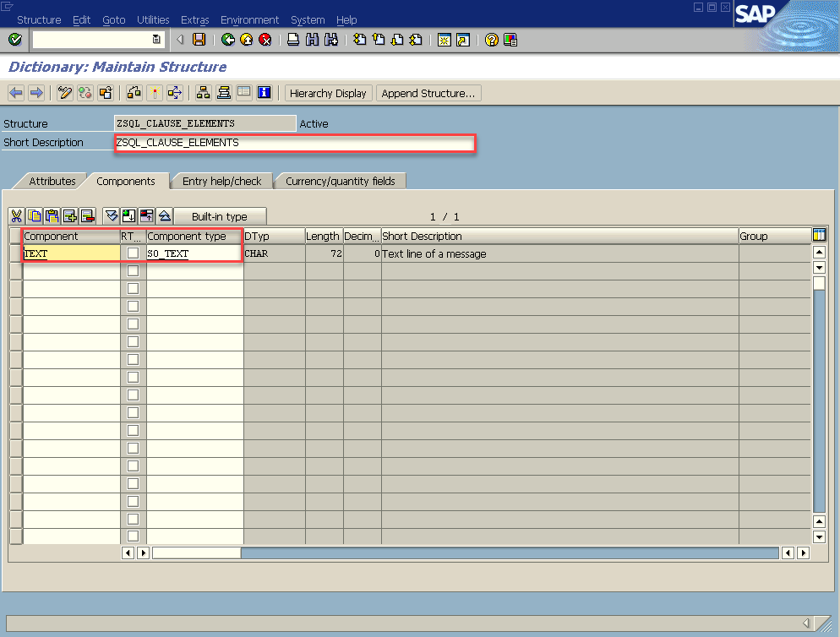Click the red Cancel icon

click(x=265, y=40)
